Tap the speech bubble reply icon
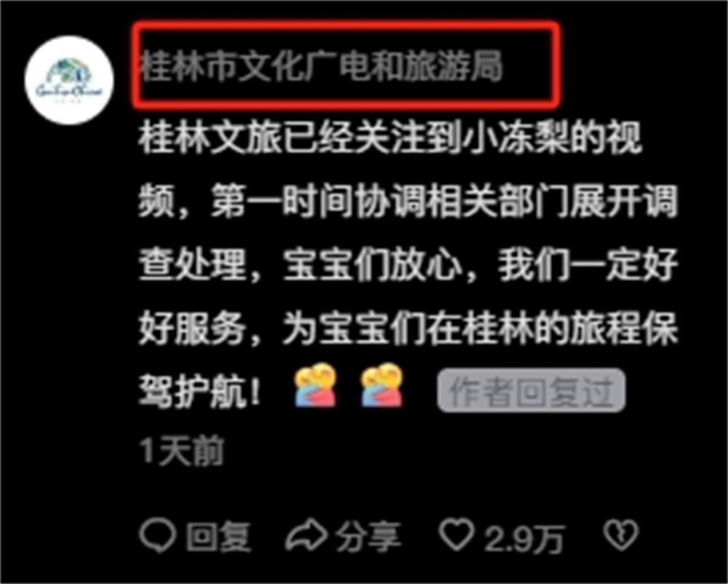Image resolution: width=728 pixels, height=584 pixels. 158,536
